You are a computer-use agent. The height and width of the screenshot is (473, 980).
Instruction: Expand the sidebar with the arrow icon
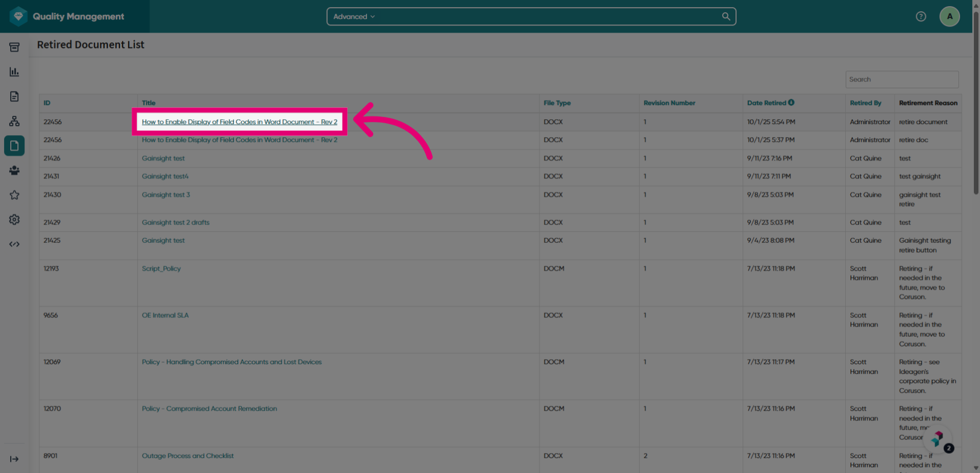(x=14, y=459)
